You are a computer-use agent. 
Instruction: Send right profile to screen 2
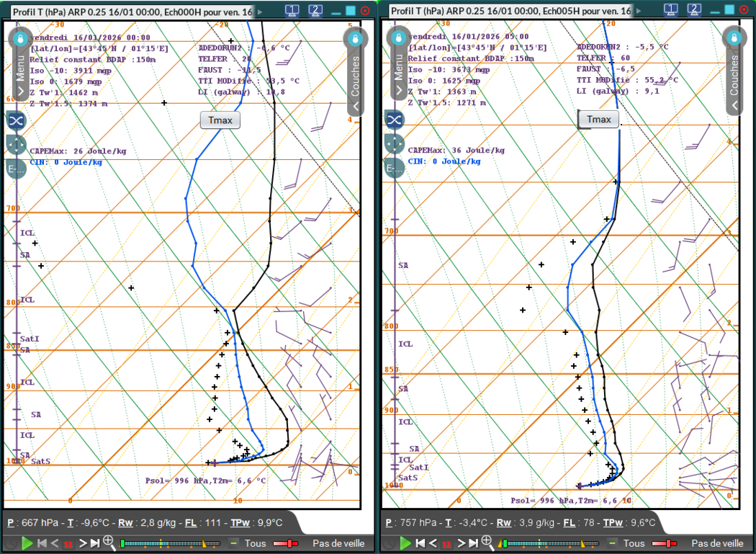click(x=694, y=11)
